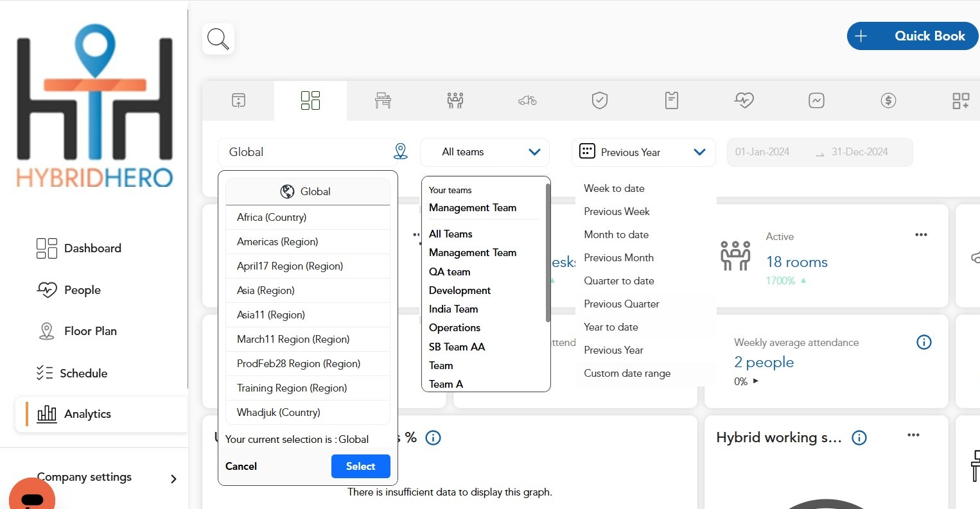Click info icon next to the % graph title
980x509 pixels.
pyautogui.click(x=433, y=438)
